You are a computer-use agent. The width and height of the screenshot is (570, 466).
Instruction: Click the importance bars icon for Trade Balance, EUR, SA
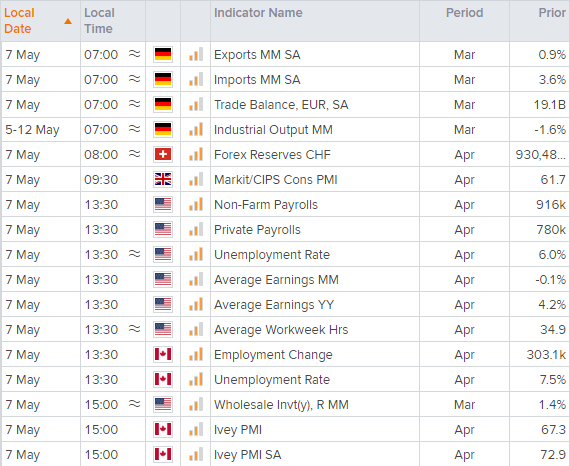point(196,105)
